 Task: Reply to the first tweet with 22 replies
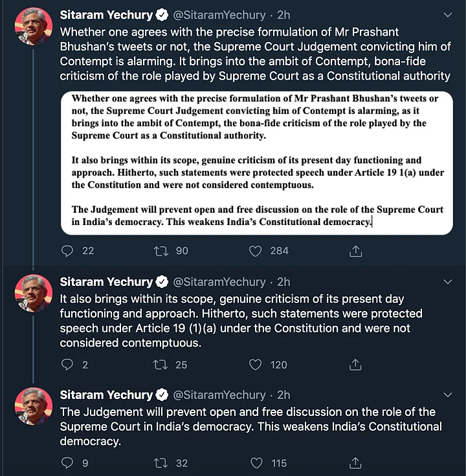point(67,251)
